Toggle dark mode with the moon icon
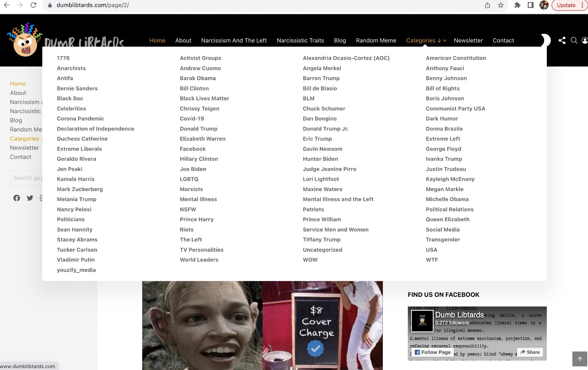Image resolution: width=588 pixels, height=370 pixels. tap(545, 40)
